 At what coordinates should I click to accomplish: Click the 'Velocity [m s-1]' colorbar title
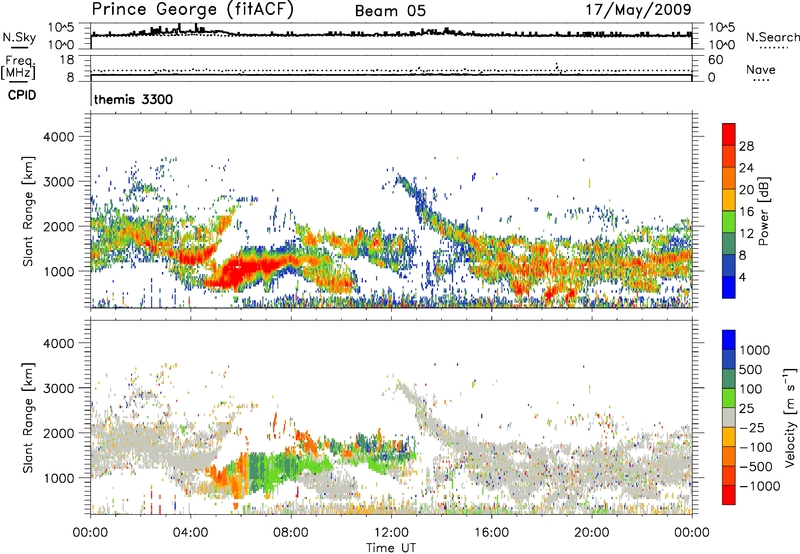(790, 416)
